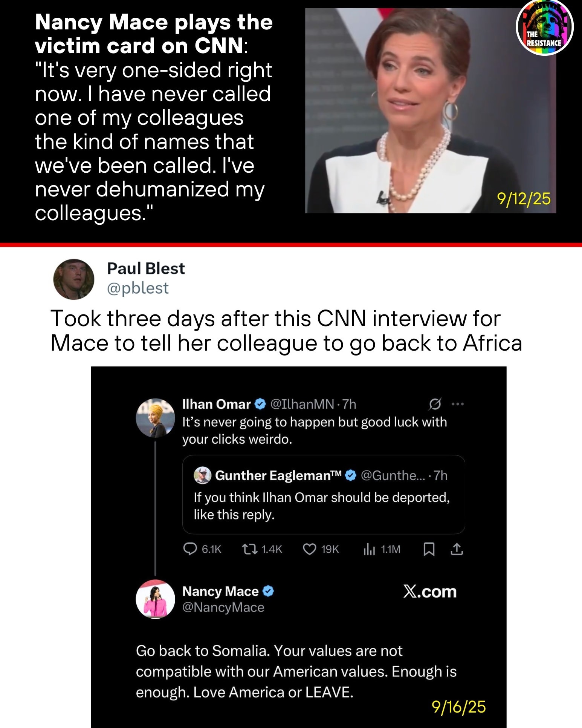This screenshot has height=728, width=582.
Task: Click Nancy Mace's verified checkmark
Action: [267, 591]
